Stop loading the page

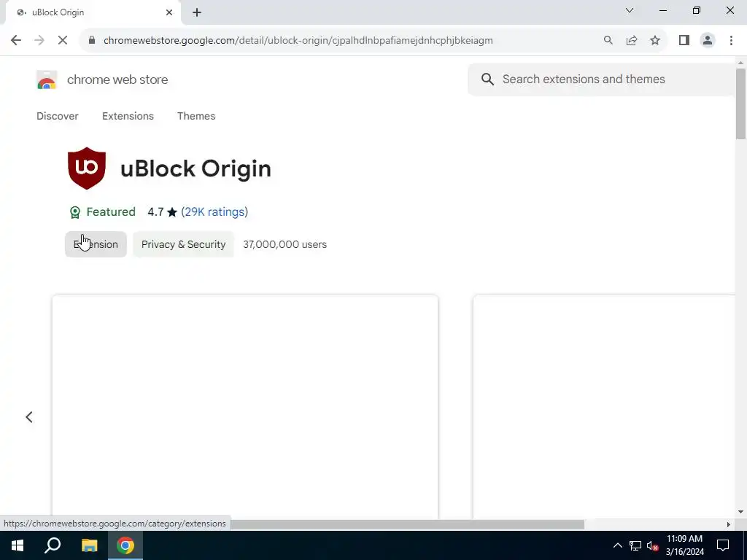[63, 41]
